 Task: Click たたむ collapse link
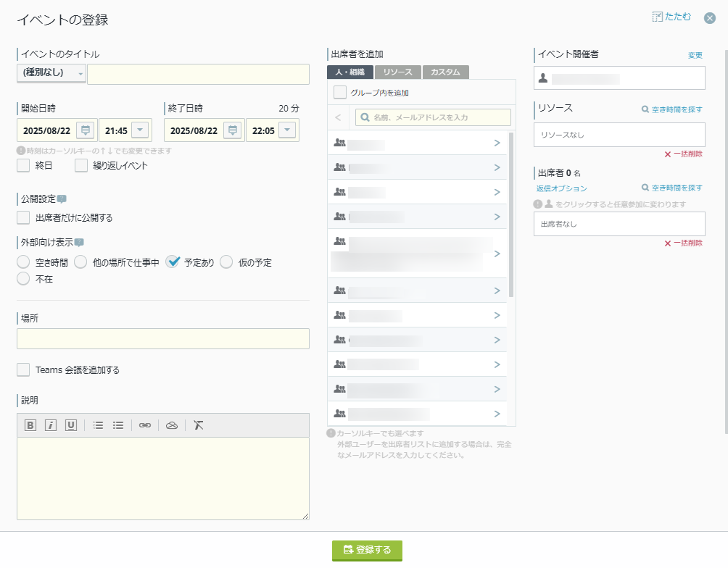pos(671,17)
